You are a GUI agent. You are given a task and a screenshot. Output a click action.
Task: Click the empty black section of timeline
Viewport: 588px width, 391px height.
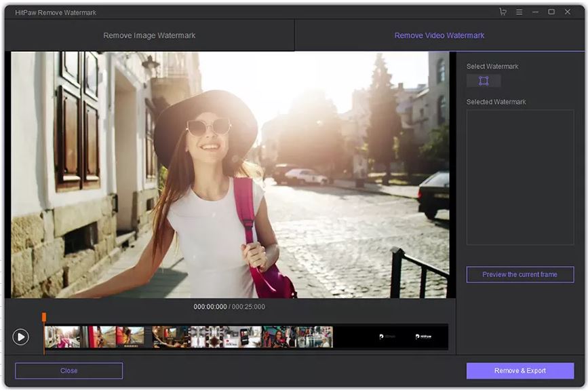click(353, 337)
